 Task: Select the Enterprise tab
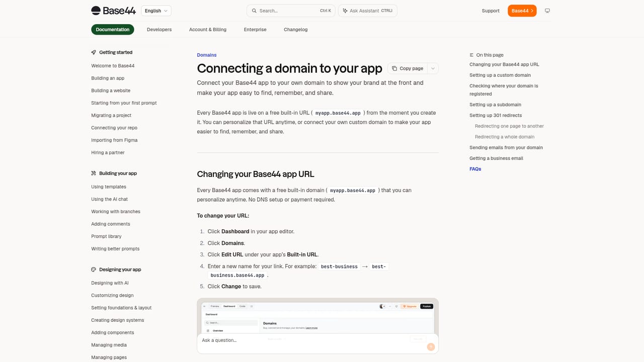255,30
